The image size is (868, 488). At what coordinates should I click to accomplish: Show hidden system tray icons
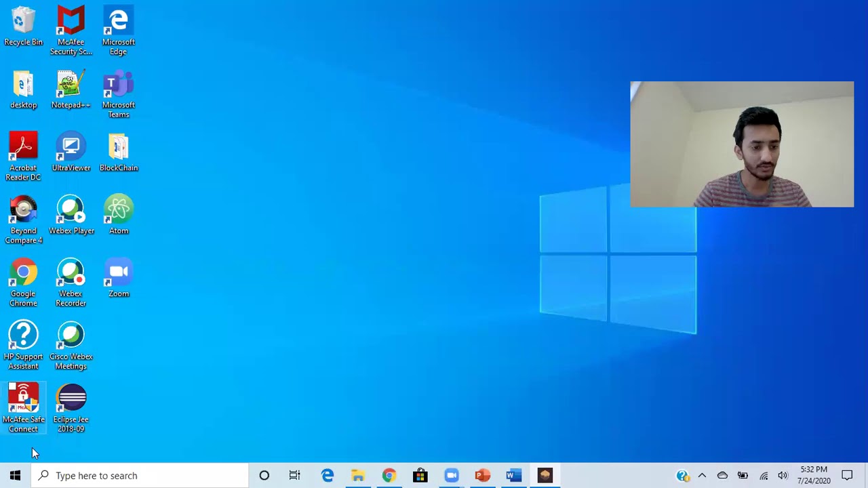click(x=702, y=476)
